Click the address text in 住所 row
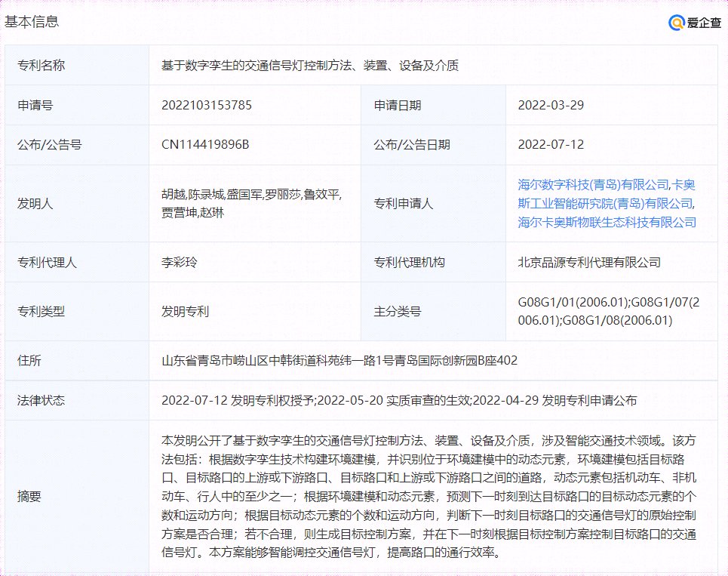This screenshot has width=728, height=576. (x=339, y=361)
